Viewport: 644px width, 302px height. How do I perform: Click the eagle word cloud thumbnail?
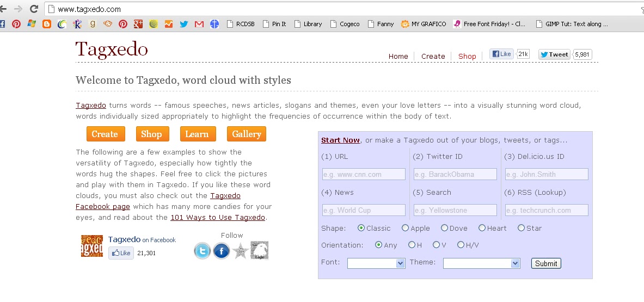coord(259,250)
